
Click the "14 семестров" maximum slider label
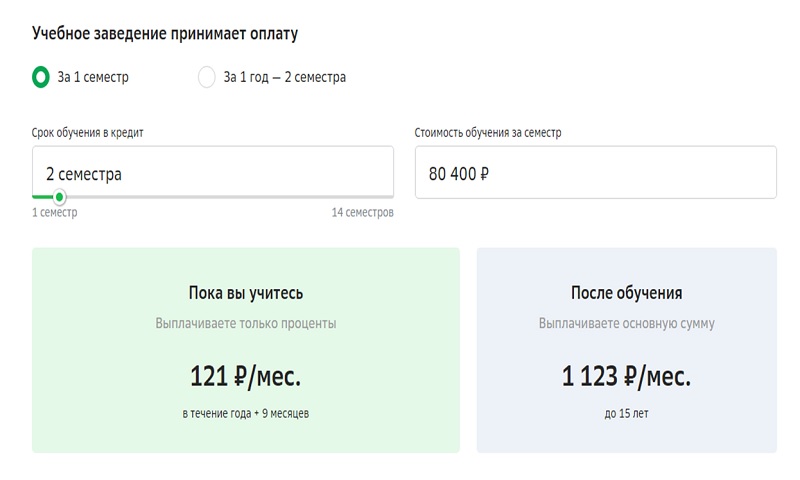point(362,213)
